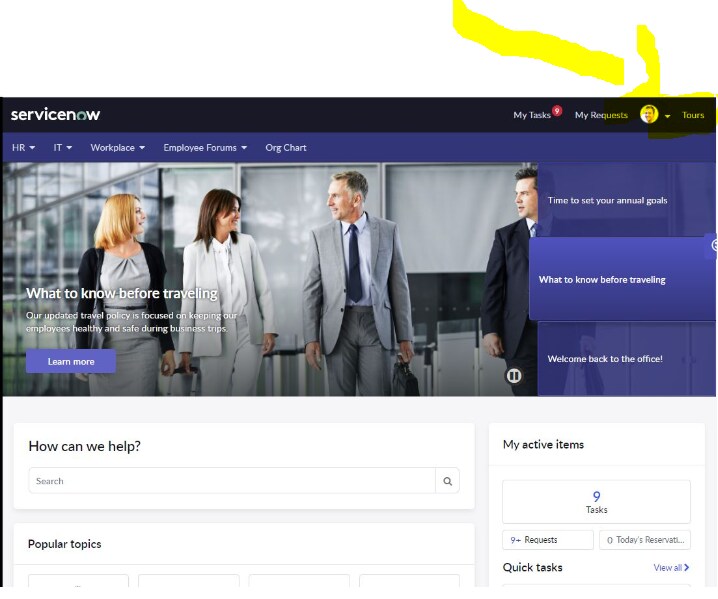718x599 pixels.
Task: Select What to know before traveling slide tab
Action: [622, 279]
